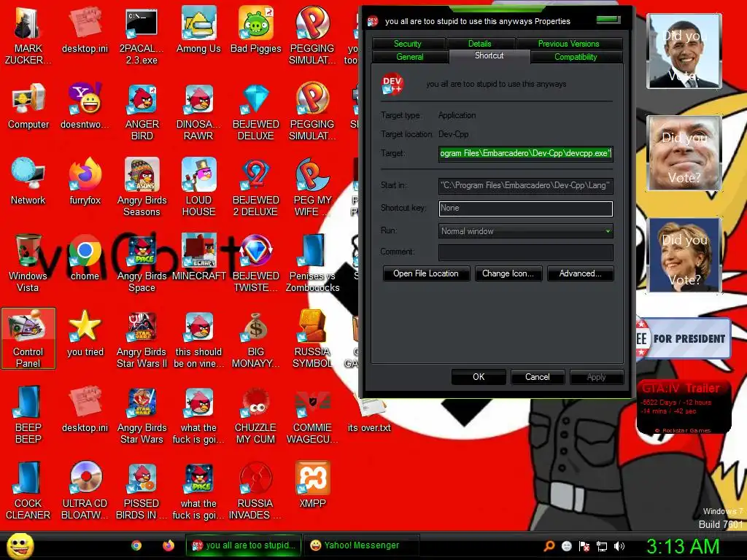
Task: Click into the Start in field
Action: tap(525, 185)
